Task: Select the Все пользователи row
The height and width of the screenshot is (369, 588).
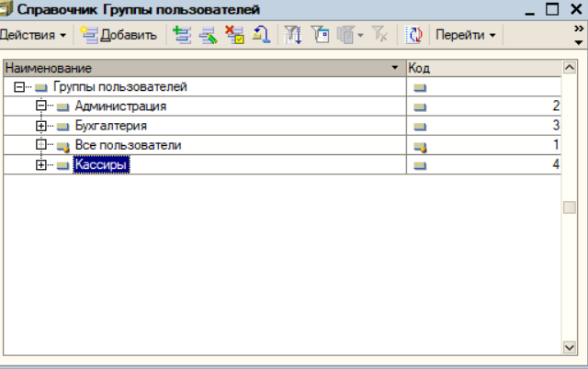Action: [282, 145]
